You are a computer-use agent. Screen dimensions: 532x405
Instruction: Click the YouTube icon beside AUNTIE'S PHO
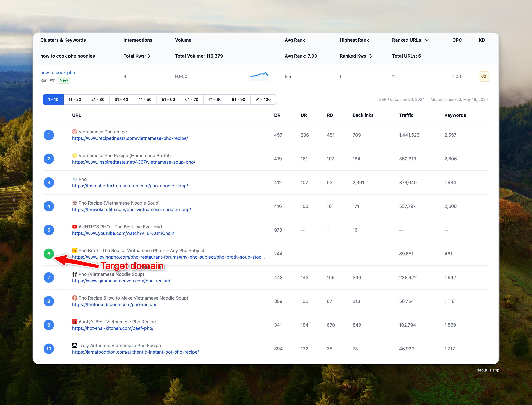point(75,227)
